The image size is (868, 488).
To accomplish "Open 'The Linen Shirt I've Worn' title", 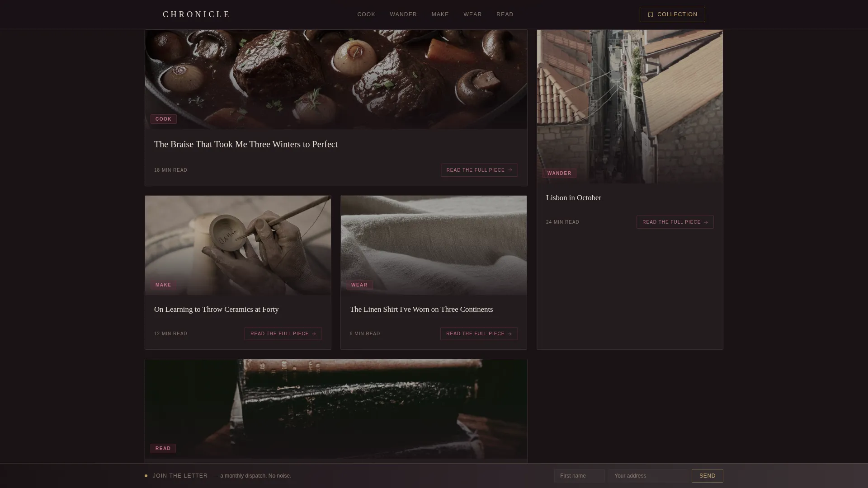I will (x=421, y=310).
